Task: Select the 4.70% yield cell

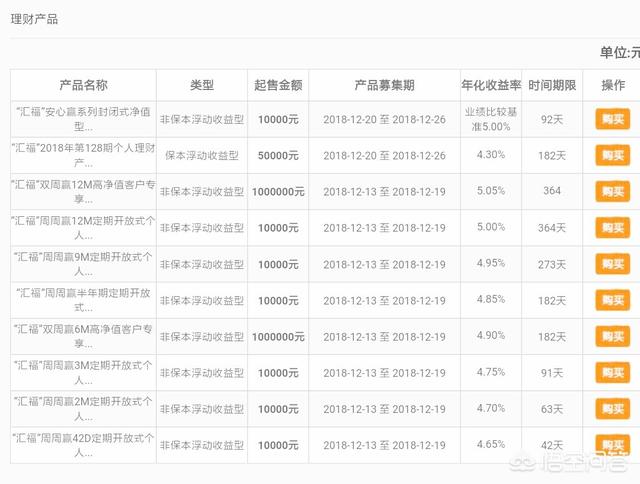Action: (x=491, y=408)
